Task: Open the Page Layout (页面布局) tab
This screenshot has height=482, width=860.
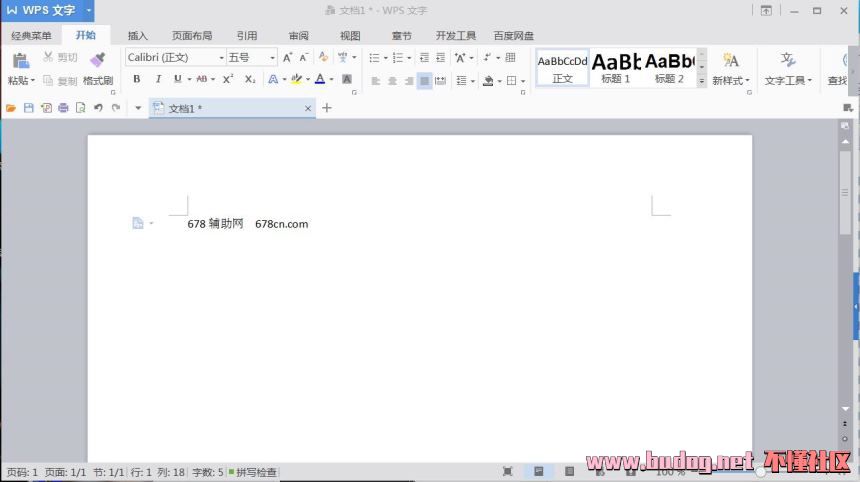Action: [191, 36]
